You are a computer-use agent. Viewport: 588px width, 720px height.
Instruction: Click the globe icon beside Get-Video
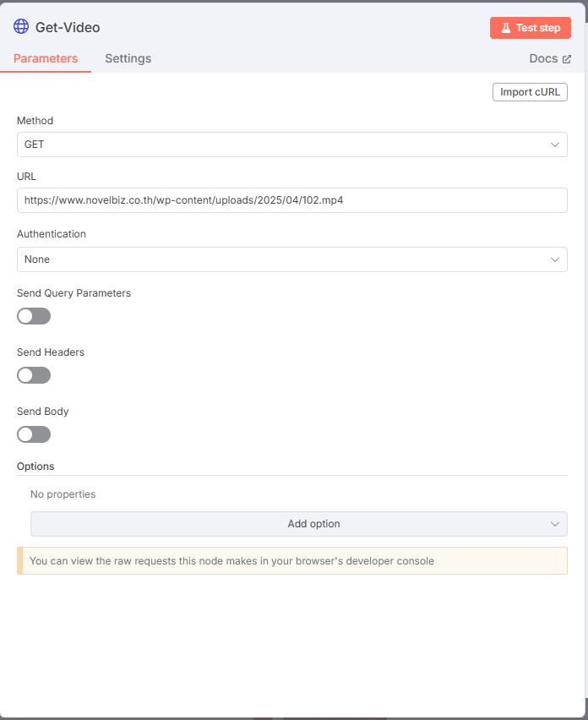(21, 27)
